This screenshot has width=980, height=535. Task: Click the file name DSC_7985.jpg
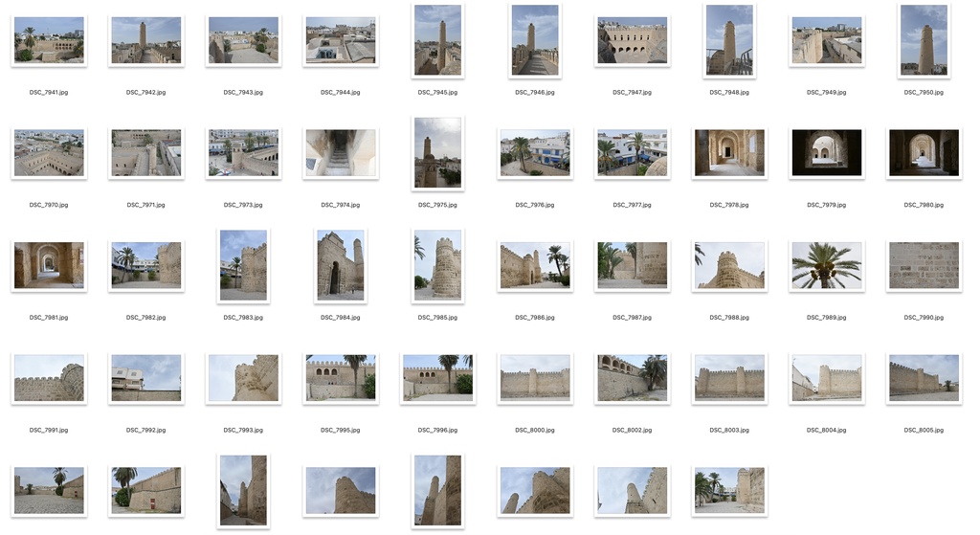437,318
